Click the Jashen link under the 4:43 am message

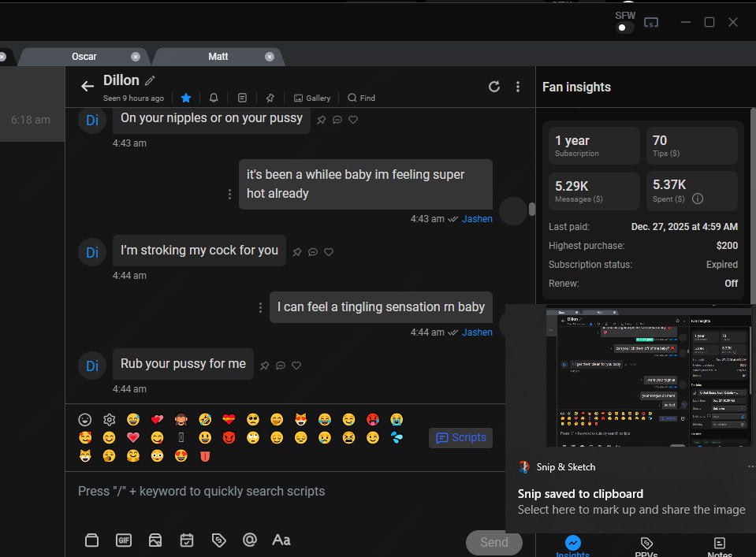tap(477, 219)
